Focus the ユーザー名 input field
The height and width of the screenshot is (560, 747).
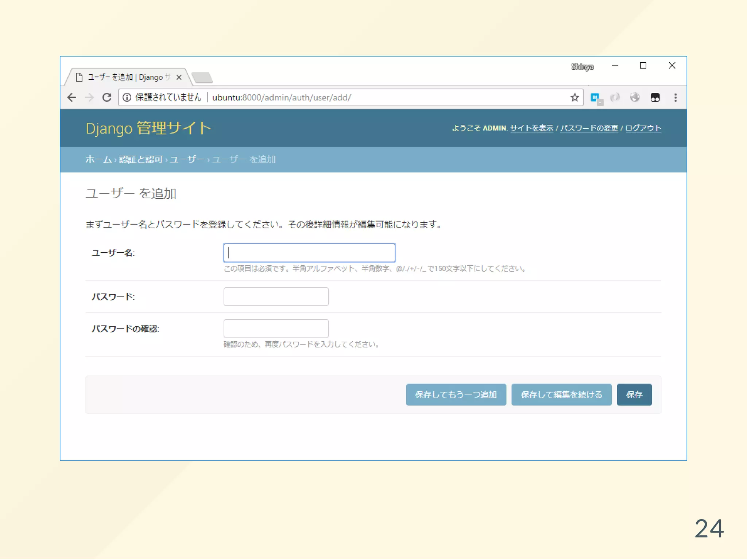309,253
